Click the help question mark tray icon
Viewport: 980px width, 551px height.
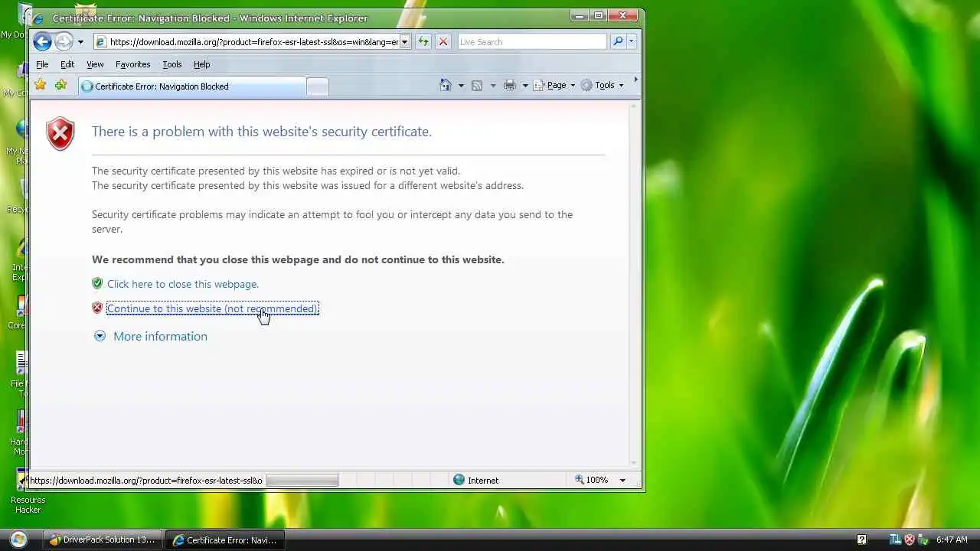click(x=861, y=540)
